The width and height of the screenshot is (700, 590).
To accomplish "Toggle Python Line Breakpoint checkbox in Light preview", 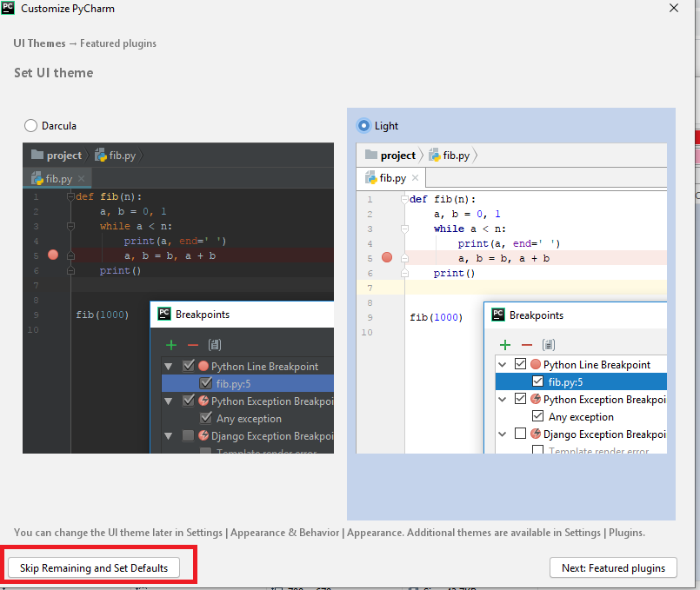I will tap(520, 364).
